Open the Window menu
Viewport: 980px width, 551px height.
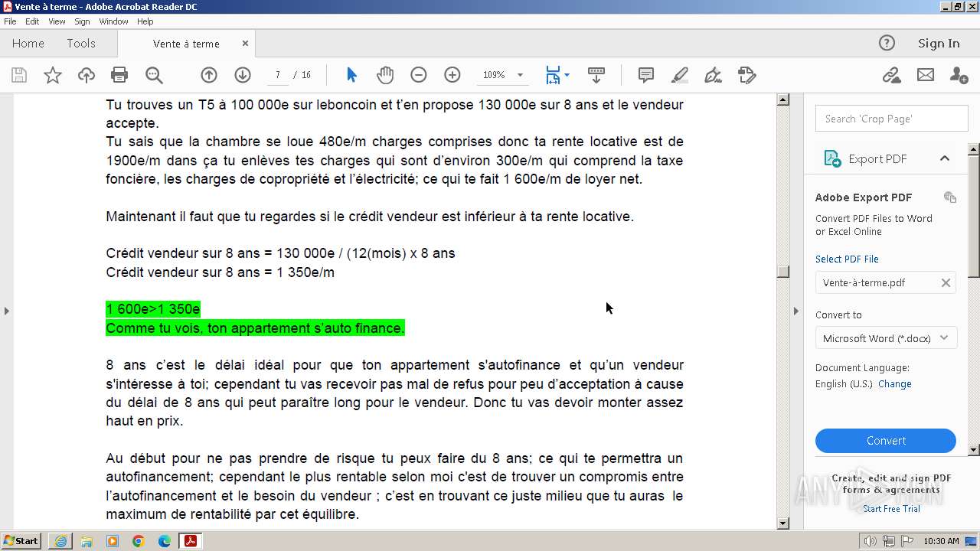[x=113, y=21]
